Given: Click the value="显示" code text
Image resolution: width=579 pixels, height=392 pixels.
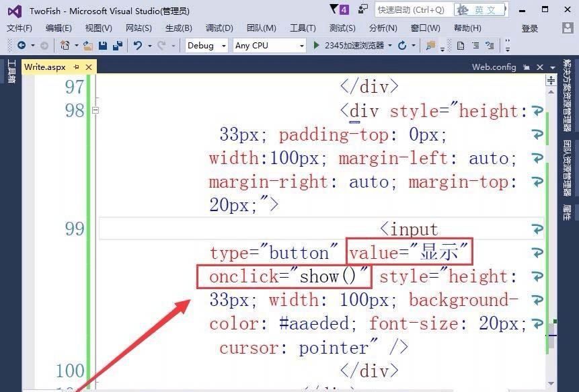Looking at the screenshot, I should click(409, 252).
